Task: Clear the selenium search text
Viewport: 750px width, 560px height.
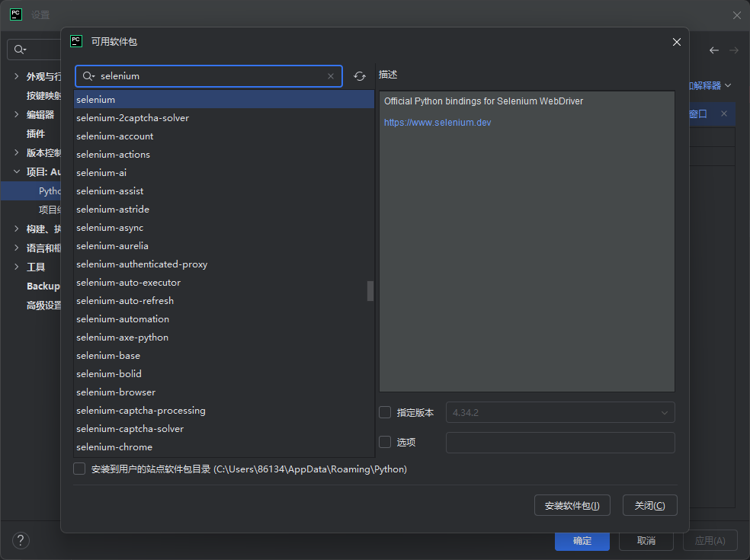Action: [x=331, y=76]
